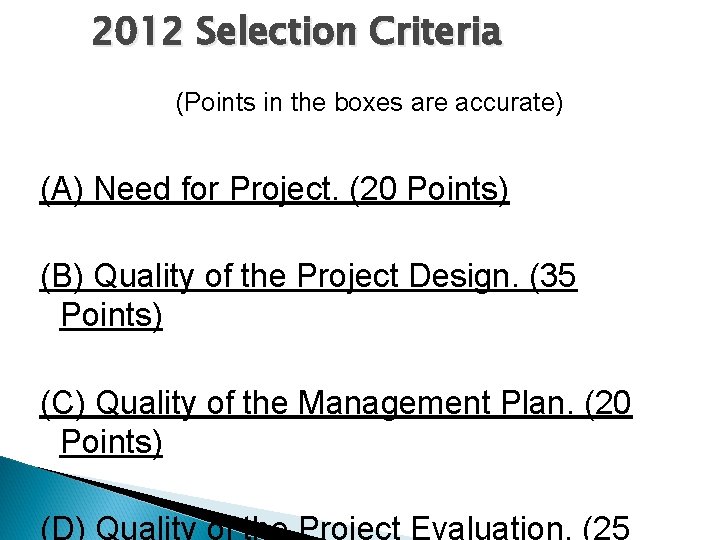Click the (35 value in item B

coord(553,276)
